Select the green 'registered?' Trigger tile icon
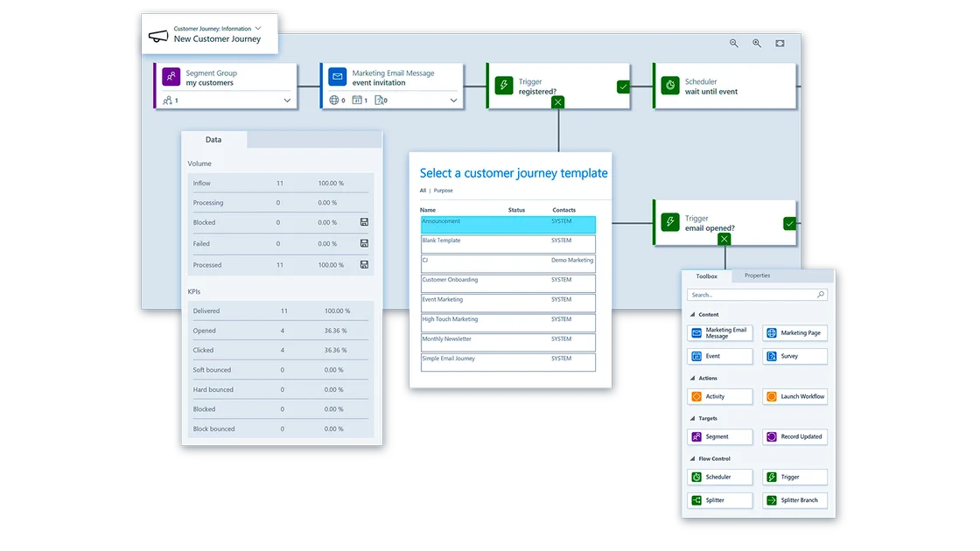 point(504,85)
